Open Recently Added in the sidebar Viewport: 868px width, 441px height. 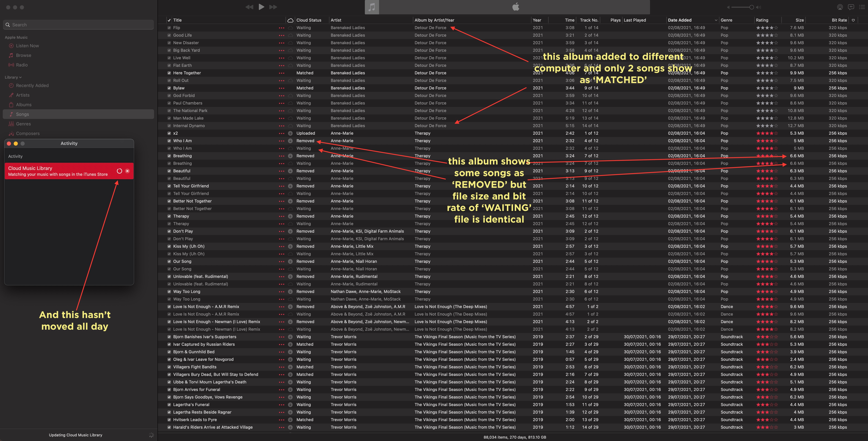click(x=32, y=85)
